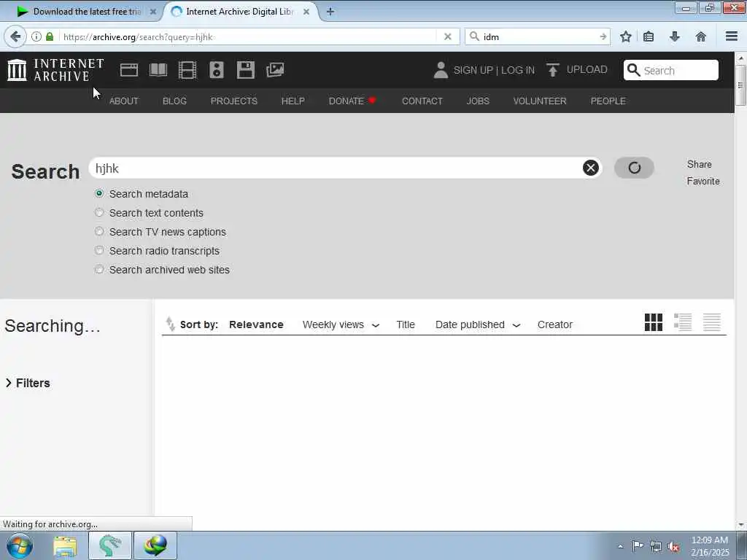Open the CONTACT menu item
Image resolution: width=747 pixels, height=560 pixels.
pyautogui.click(x=422, y=101)
